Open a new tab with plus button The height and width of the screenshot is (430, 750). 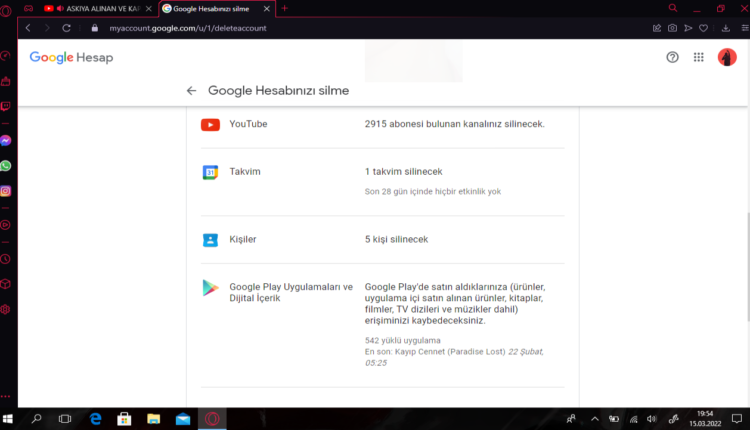[285, 8]
